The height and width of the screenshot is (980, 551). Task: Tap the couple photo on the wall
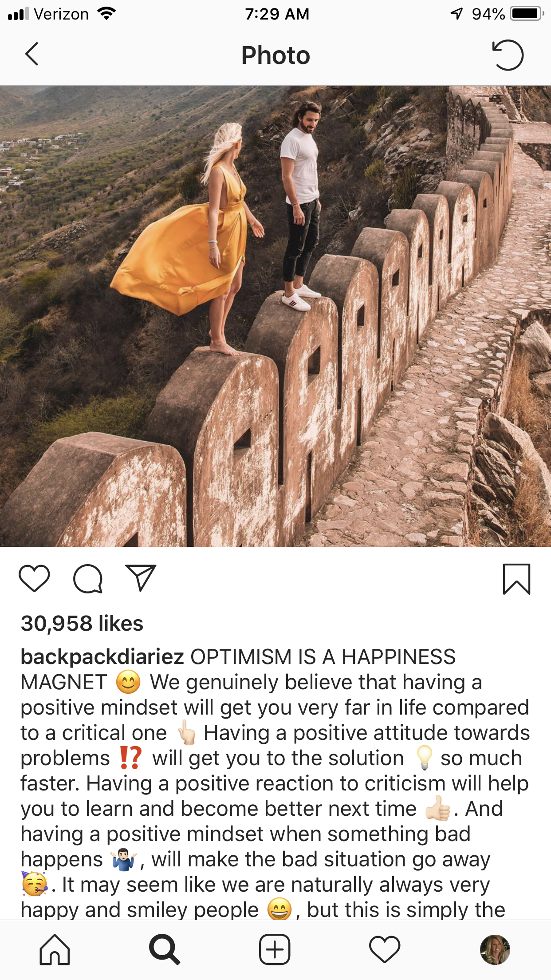[x=275, y=316]
